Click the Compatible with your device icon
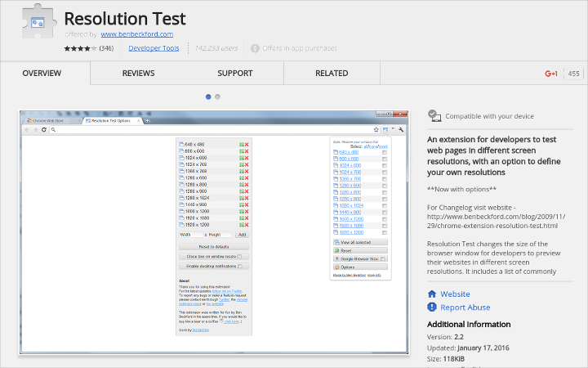The image size is (588, 368). (x=434, y=115)
